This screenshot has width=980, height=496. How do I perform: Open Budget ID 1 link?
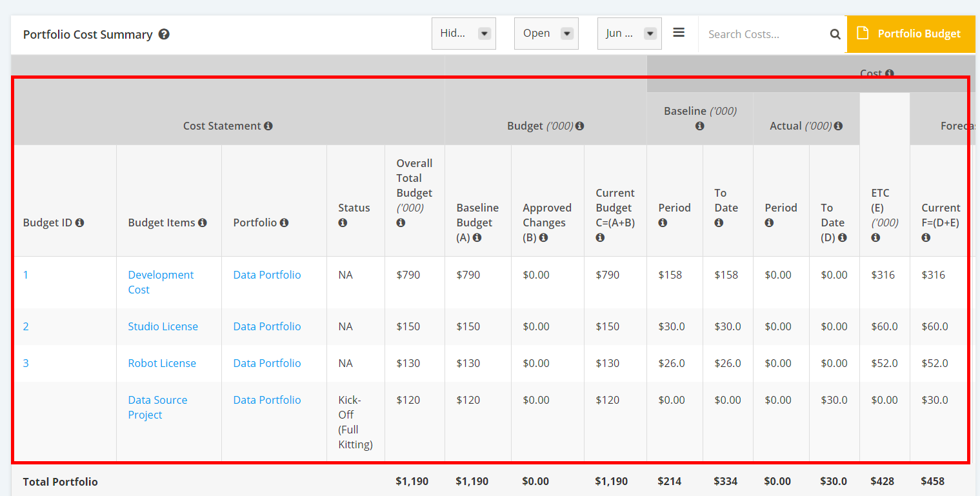[x=26, y=275]
